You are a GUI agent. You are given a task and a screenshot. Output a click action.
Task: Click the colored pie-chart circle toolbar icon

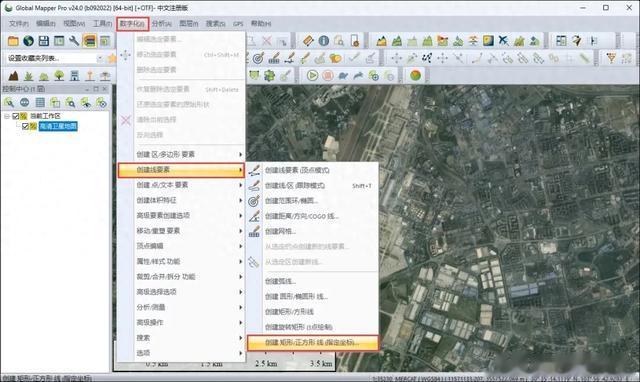click(416, 76)
